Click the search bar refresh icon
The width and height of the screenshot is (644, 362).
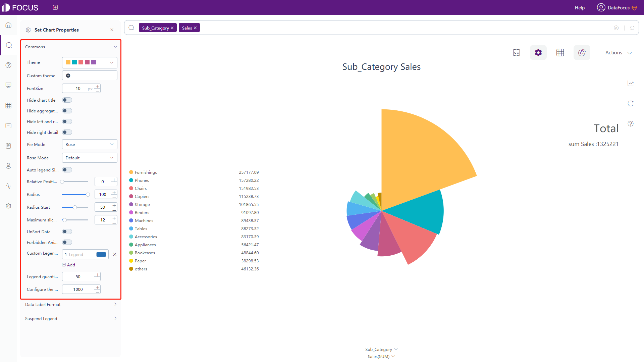(632, 28)
